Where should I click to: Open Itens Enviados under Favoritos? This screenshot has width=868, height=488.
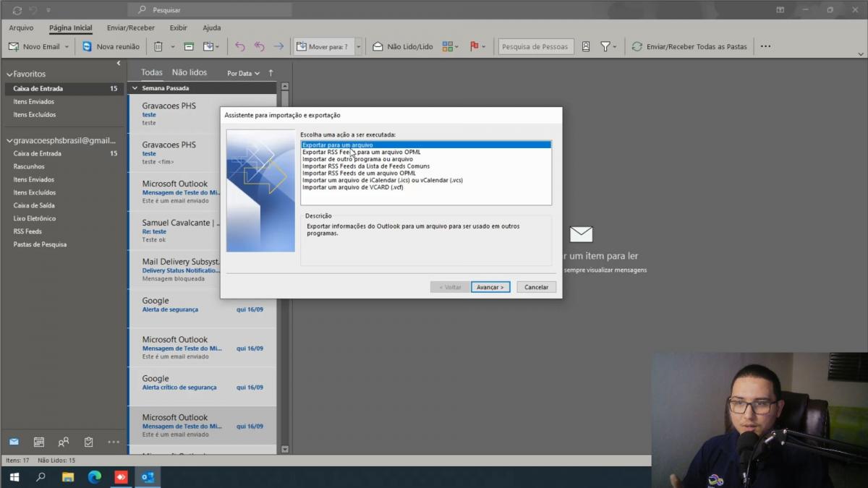pyautogui.click(x=33, y=101)
